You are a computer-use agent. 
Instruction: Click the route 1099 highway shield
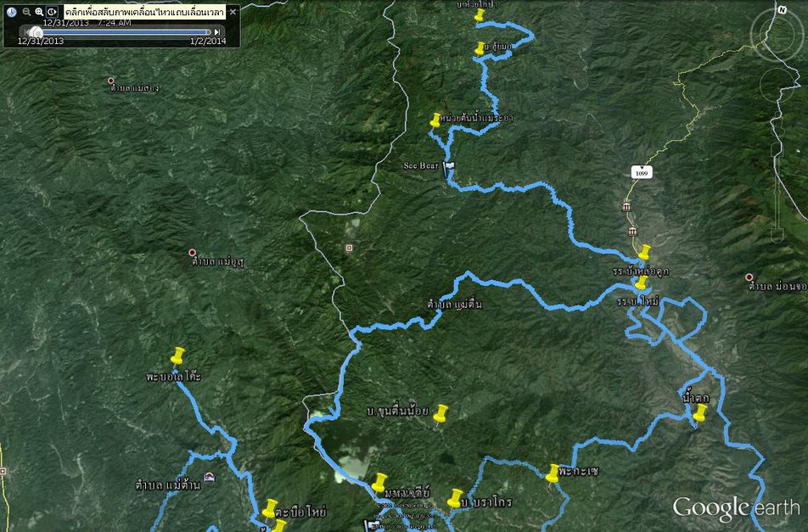point(642,173)
